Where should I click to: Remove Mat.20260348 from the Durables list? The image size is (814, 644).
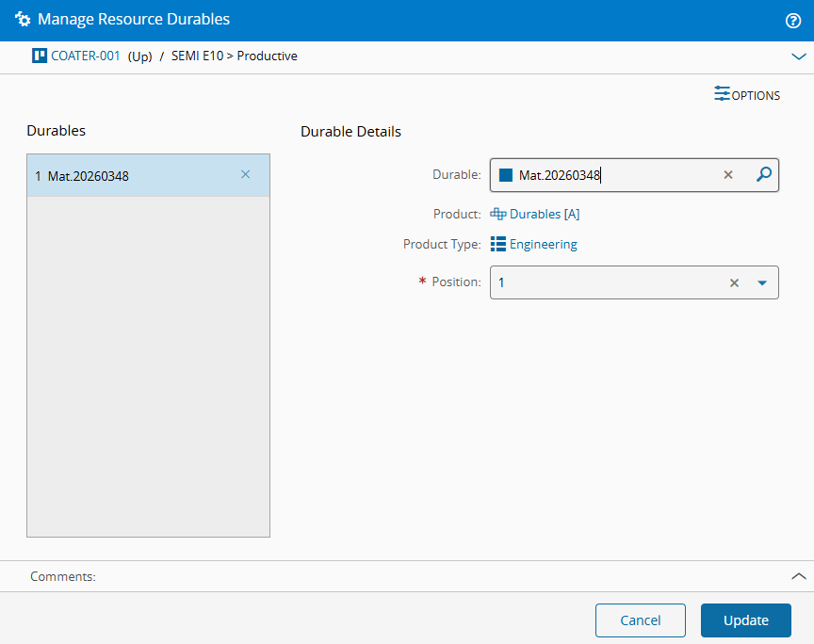click(246, 175)
